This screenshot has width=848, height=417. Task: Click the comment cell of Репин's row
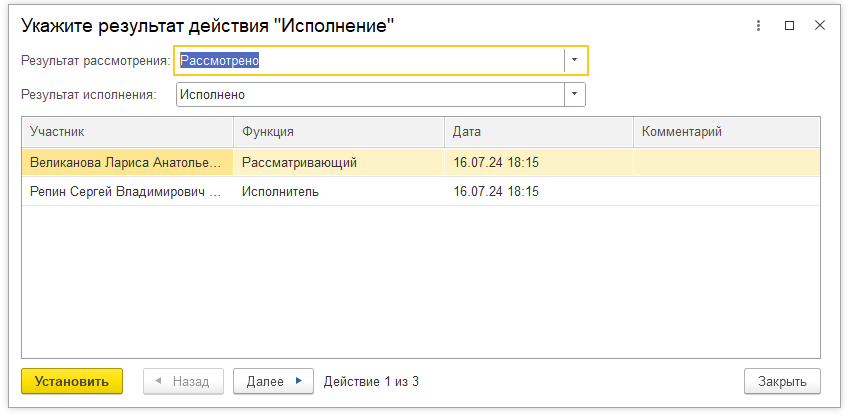(726, 191)
